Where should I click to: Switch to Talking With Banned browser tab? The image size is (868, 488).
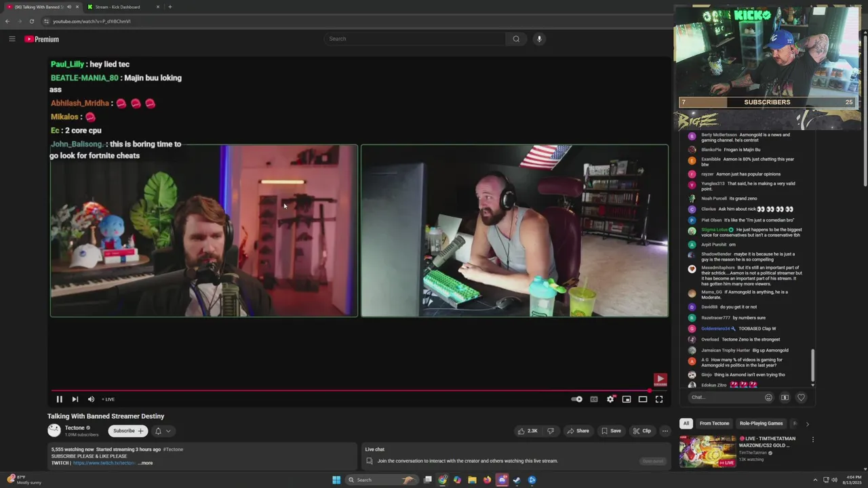pos(42,7)
